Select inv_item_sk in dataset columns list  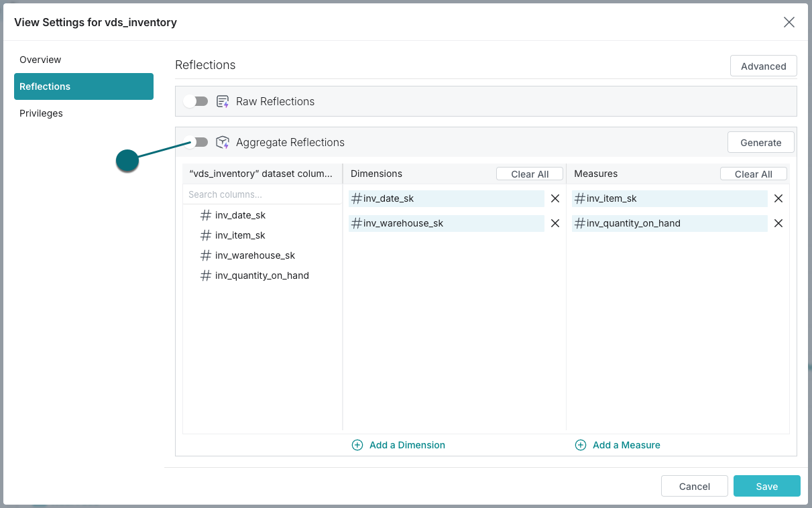pyautogui.click(x=240, y=235)
